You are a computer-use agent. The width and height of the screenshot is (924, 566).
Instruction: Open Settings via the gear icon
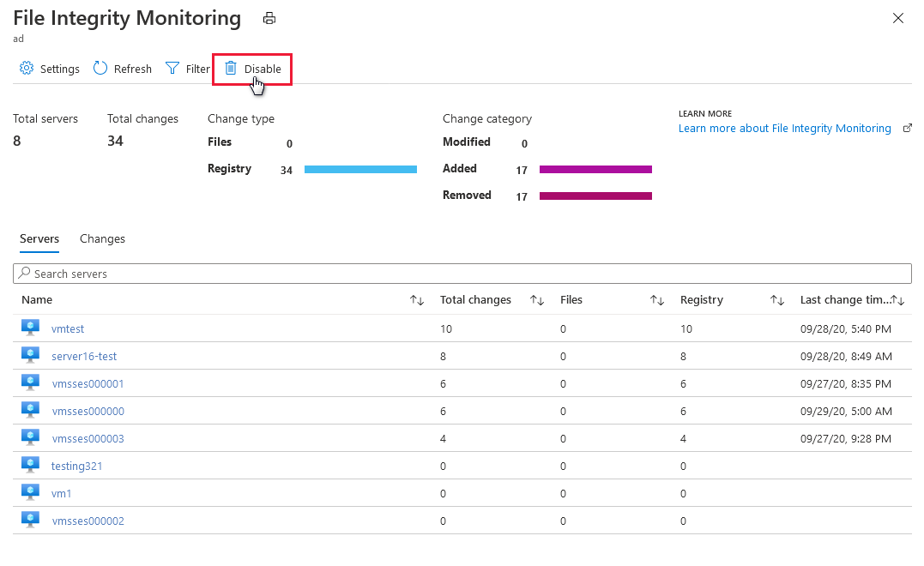[27, 69]
